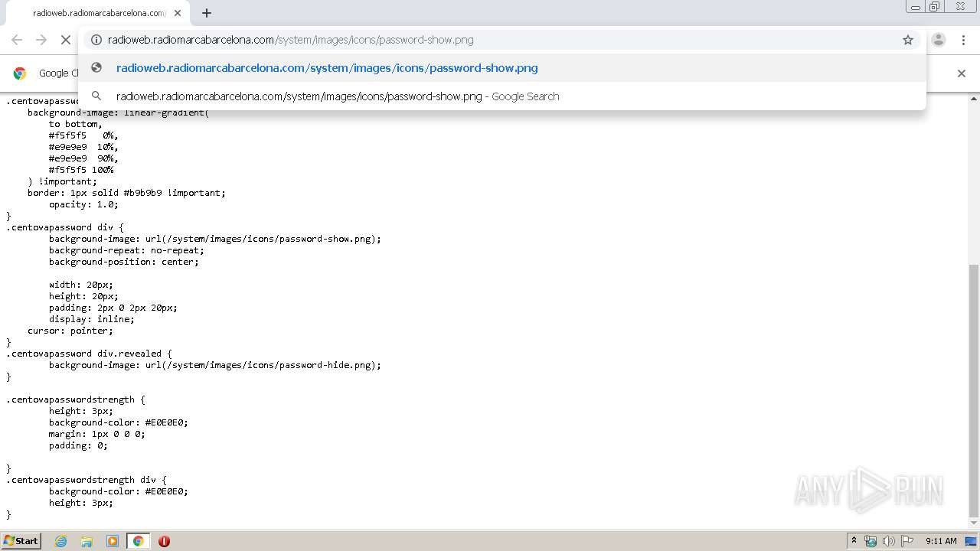Open the media player taskbar icon
This screenshot has height=551, width=980.
tap(113, 541)
